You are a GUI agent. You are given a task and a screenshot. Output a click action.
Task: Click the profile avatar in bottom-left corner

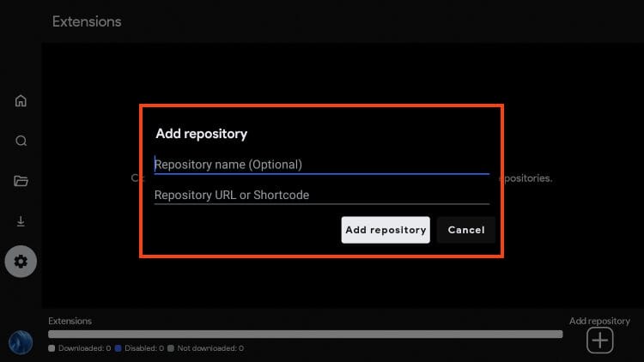(21, 342)
